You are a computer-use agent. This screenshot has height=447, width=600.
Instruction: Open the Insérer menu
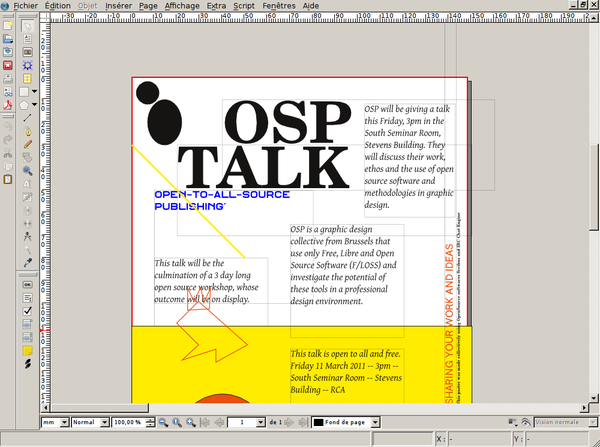pos(119,6)
